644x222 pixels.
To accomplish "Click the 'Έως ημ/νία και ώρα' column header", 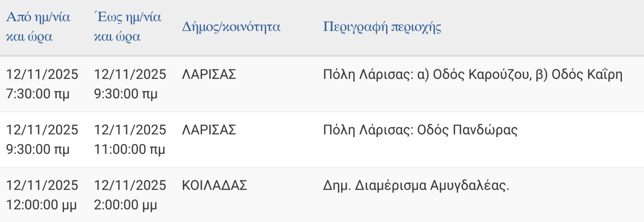I will tap(127, 27).
